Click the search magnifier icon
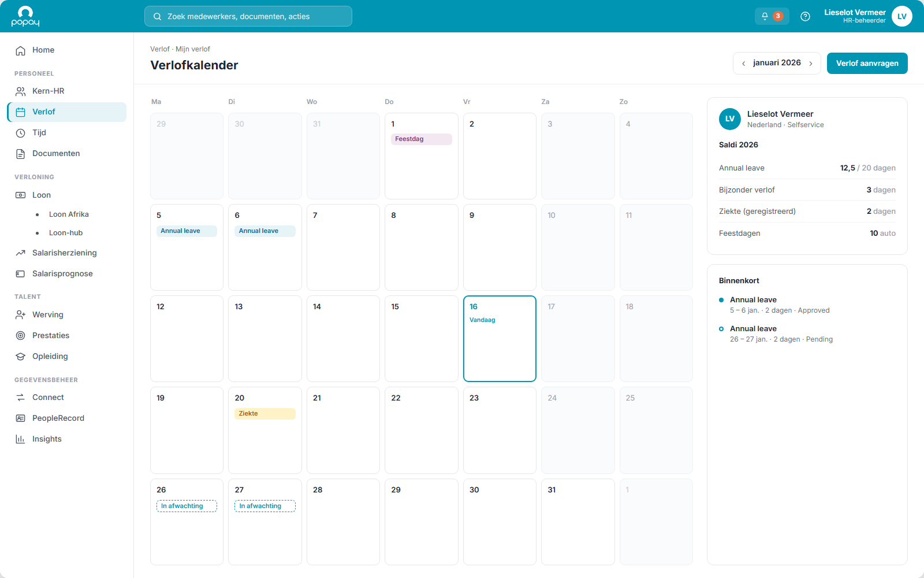 point(157,16)
